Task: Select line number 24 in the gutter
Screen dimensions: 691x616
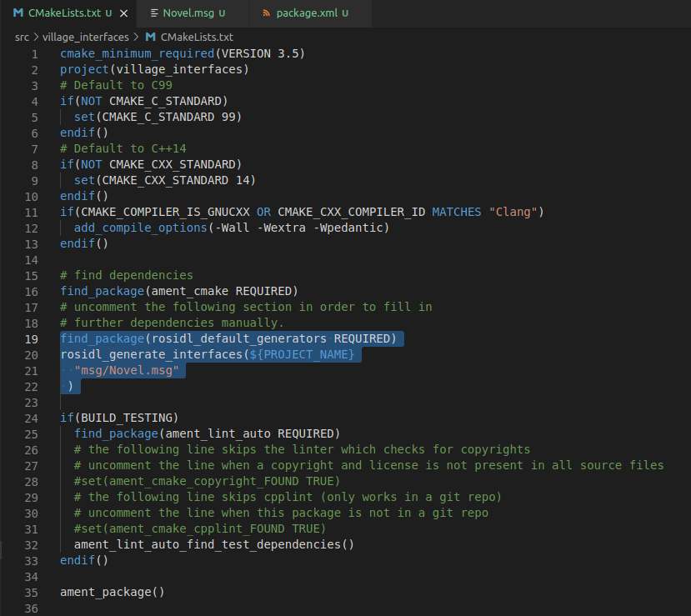Action: pyautogui.click(x=32, y=418)
